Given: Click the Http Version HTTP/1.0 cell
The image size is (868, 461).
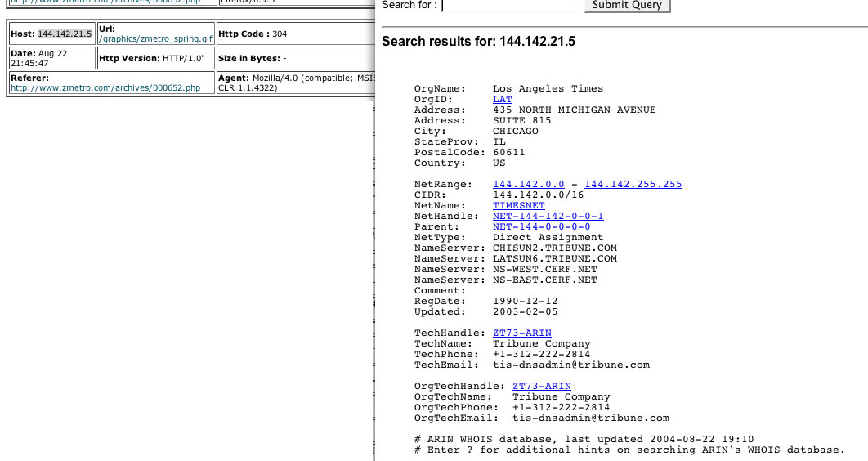Looking at the screenshot, I should pos(155,58).
